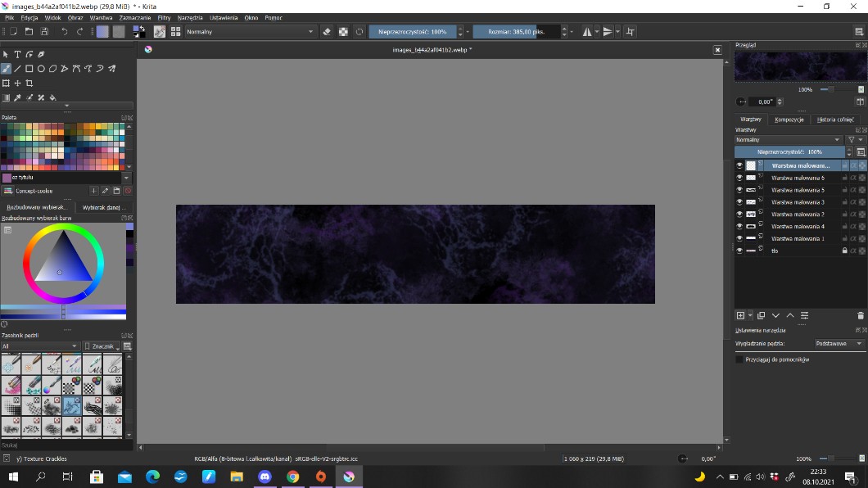Delete layer using the trash icon
Viewport: 868px width, 488px height.
(x=860, y=315)
